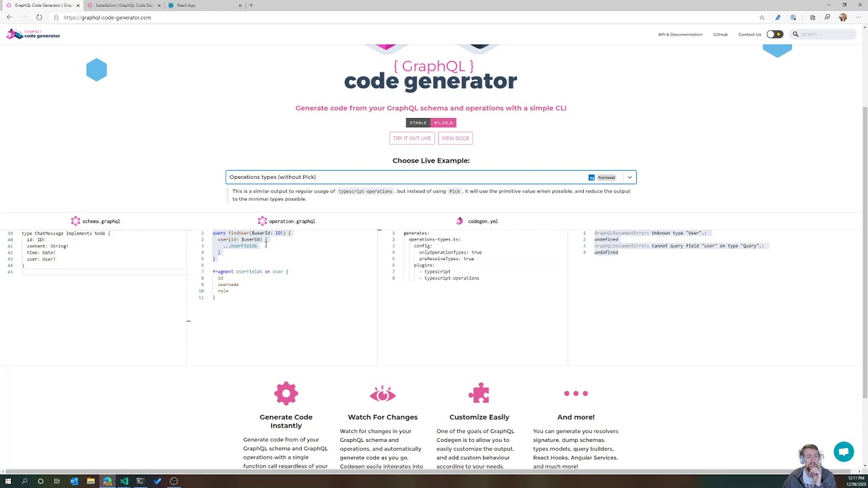868x488 pixels.
Task: Add page to favorites with the star icon
Action: point(762,18)
